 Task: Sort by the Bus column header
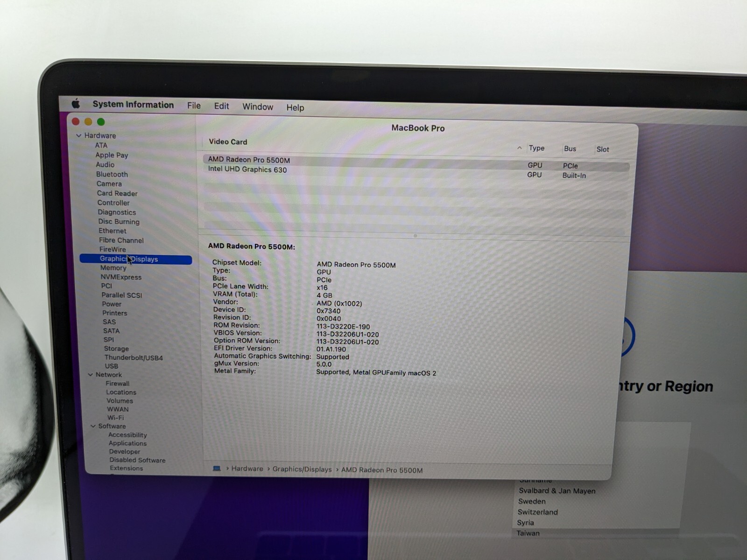(570, 149)
